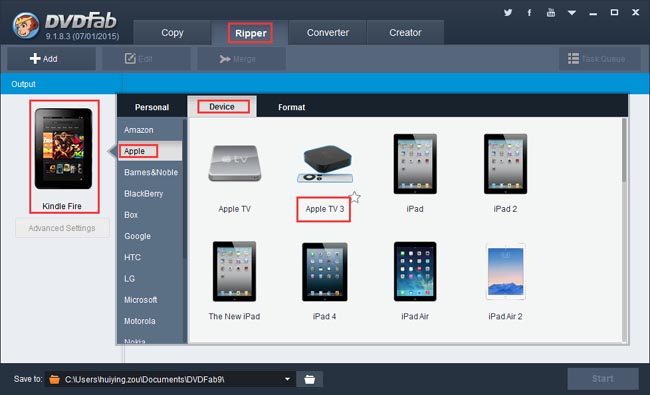Select HTC in the brand list
The width and height of the screenshot is (650, 395).
150,257
